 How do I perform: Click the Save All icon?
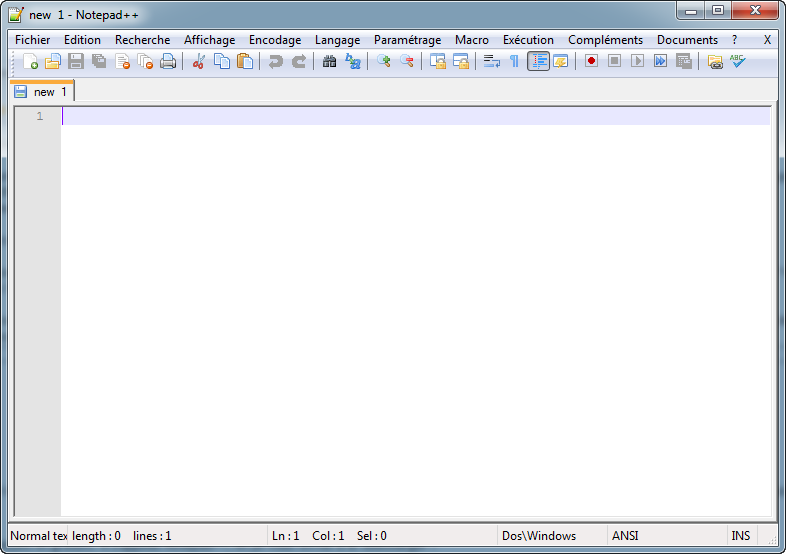[99, 61]
